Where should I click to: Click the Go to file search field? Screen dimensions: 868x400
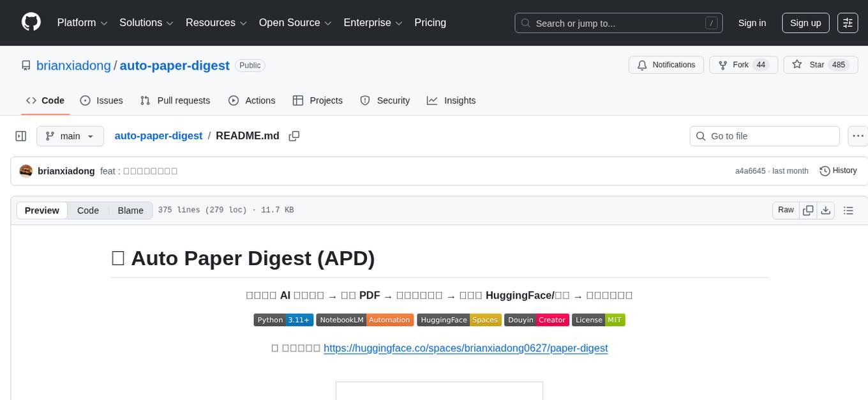point(764,135)
